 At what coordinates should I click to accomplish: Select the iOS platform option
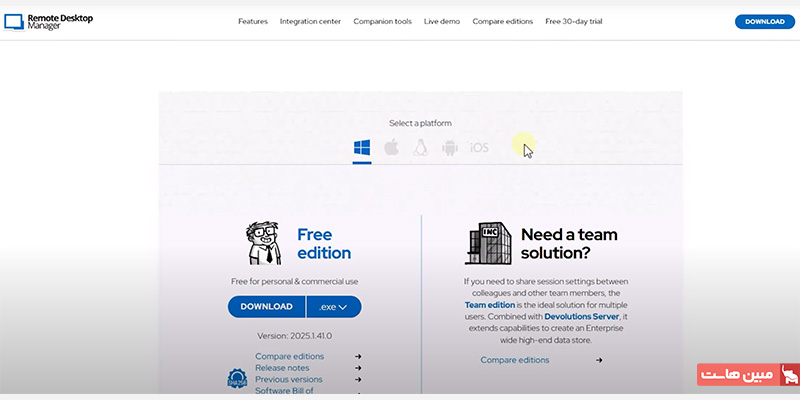tap(479, 148)
